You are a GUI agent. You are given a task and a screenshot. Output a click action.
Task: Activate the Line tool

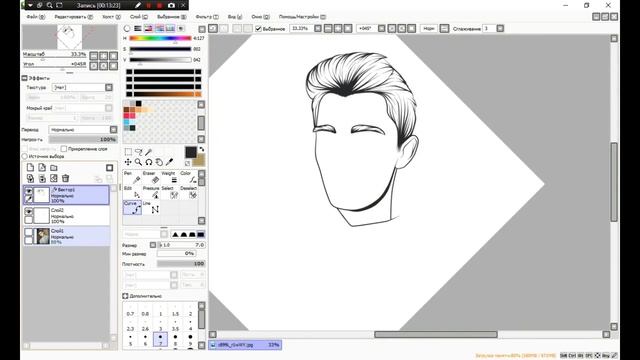(x=151, y=207)
